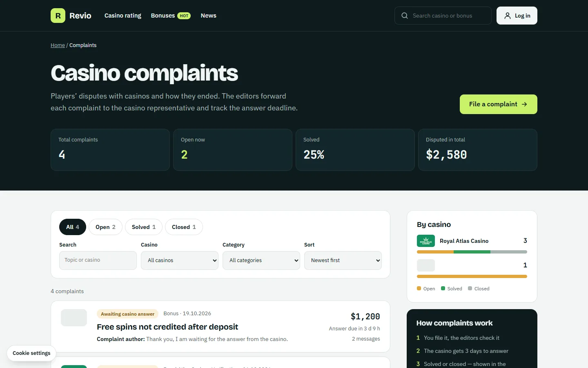
Task: Click the Log in button
Action: click(x=517, y=16)
